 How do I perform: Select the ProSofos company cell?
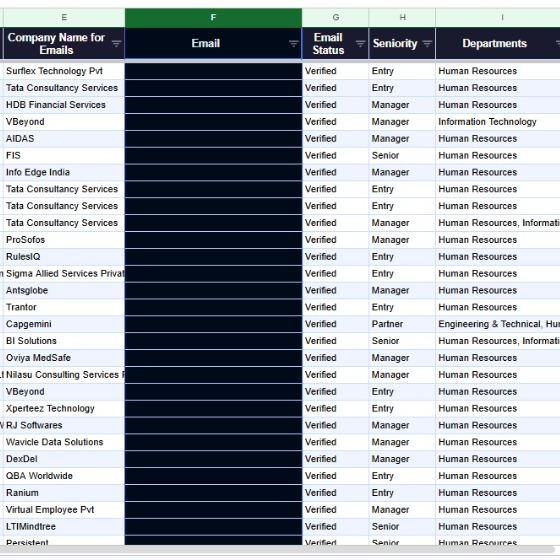point(64,240)
